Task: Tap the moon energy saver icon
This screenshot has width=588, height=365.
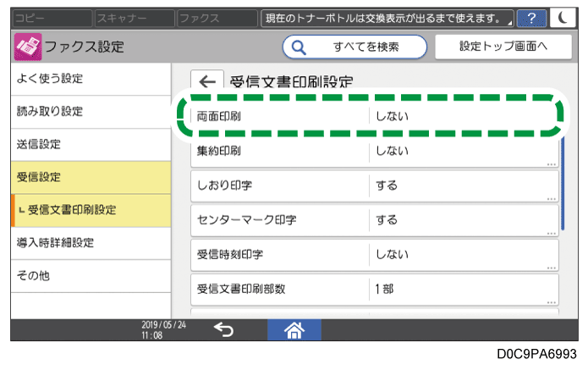Action: tap(563, 18)
